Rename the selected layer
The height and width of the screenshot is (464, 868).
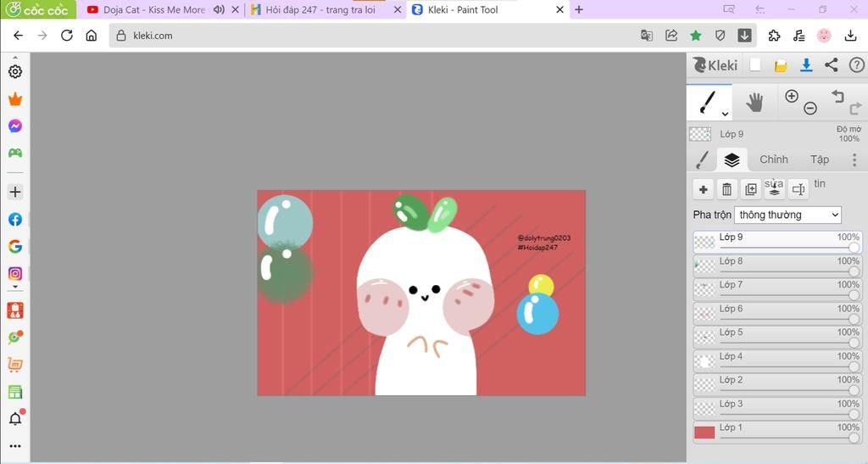coord(798,189)
